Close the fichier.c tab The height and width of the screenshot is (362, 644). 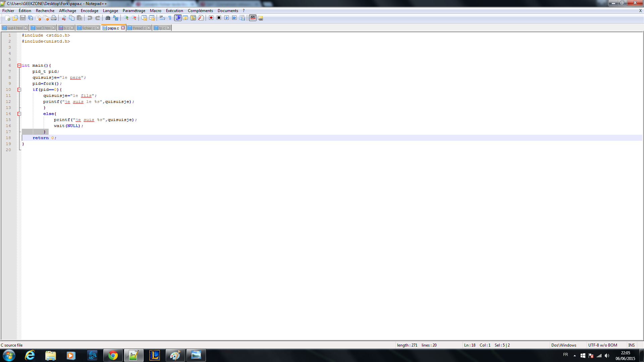98,28
